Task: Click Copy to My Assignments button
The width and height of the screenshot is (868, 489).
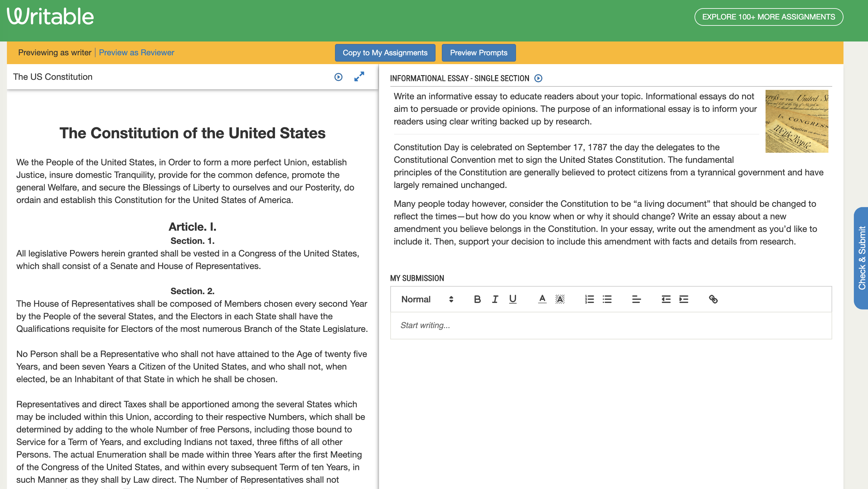Action: 385,53
